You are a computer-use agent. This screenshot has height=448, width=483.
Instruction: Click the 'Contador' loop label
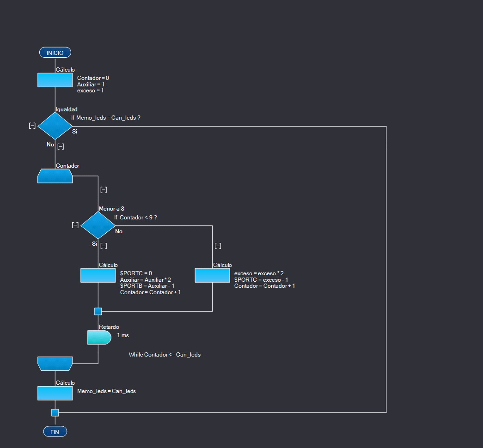(67, 166)
